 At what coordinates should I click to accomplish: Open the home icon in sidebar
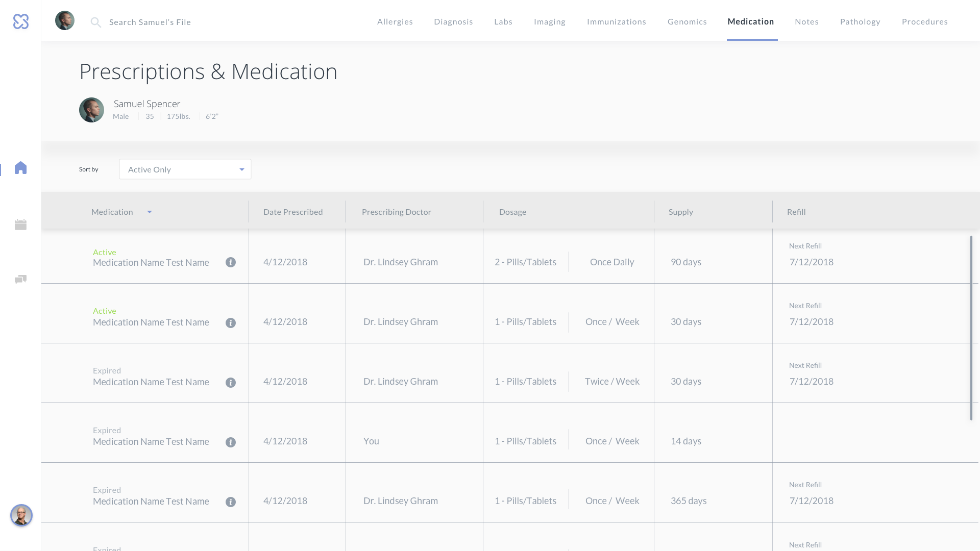pyautogui.click(x=20, y=168)
